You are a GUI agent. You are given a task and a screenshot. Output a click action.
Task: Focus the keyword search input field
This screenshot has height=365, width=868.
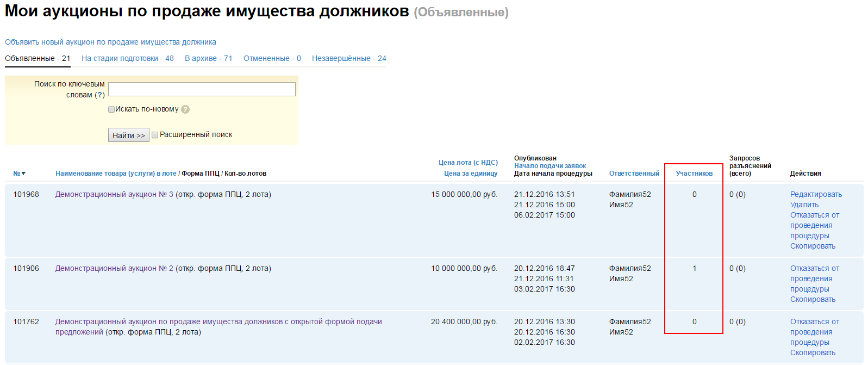point(202,89)
